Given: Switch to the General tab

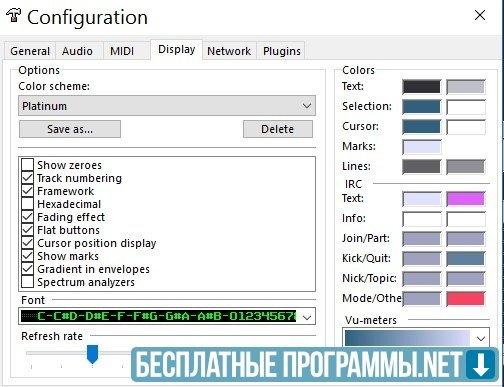Looking at the screenshot, I should [x=30, y=51].
